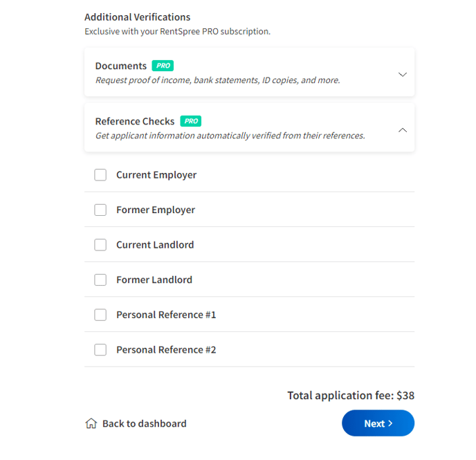Click the home icon beside Back to dashboard
The width and height of the screenshot is (476, 460).
91,423
